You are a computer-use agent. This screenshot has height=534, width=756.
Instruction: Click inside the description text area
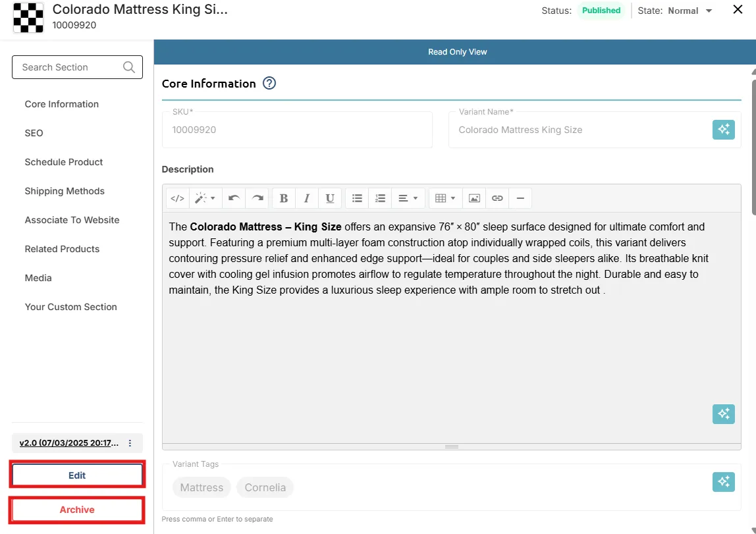click(x=451, y=328)
